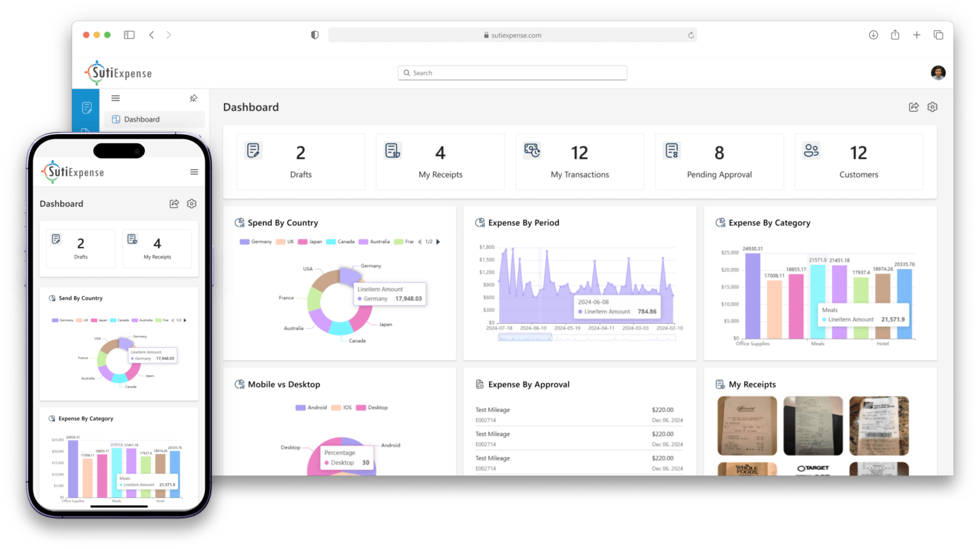Open the Pending Approval card

(719, 162)
